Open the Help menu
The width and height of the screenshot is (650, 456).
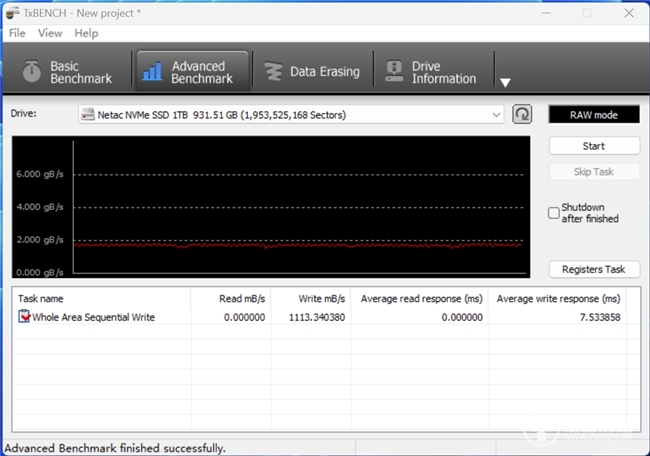point(86,33)
